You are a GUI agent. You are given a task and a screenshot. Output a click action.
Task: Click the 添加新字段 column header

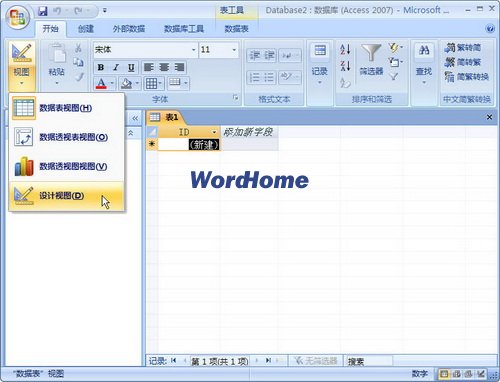tap(249, 132)
